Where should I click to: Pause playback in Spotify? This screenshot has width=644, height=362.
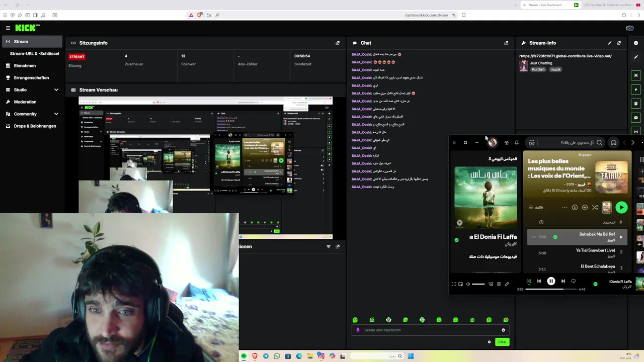551,282
